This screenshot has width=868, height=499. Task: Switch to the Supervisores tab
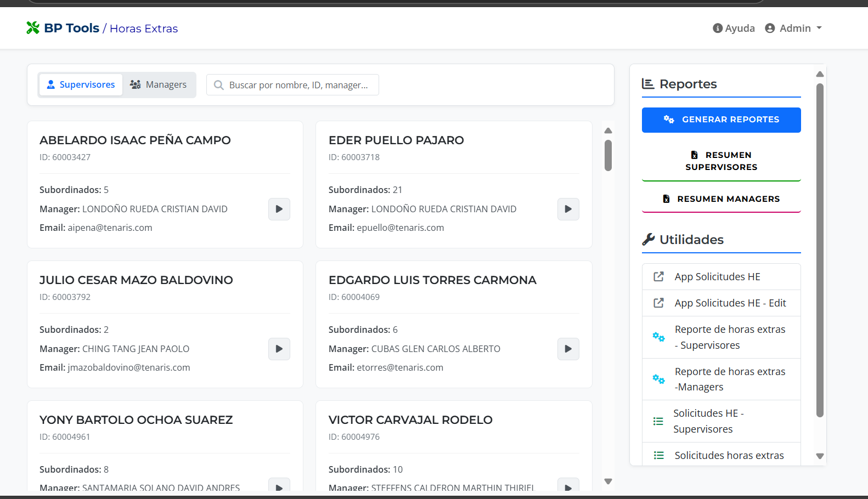[81, 84]
